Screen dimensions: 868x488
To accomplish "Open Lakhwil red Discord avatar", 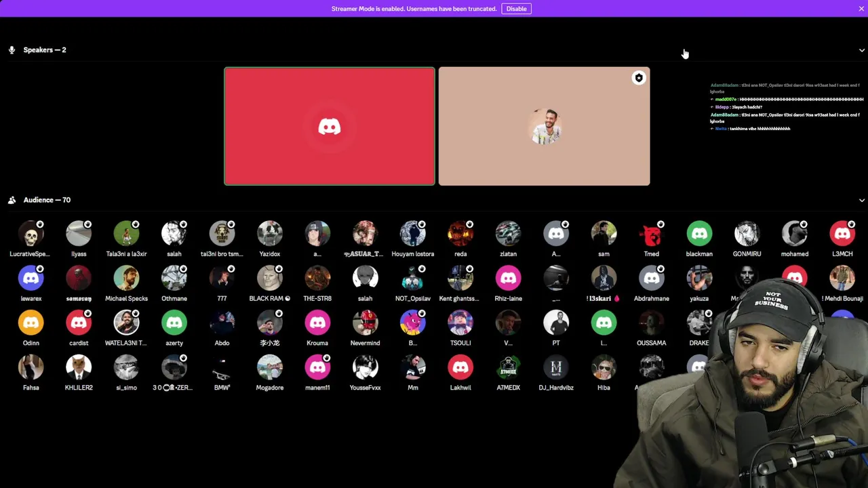I will click(460, 368).
